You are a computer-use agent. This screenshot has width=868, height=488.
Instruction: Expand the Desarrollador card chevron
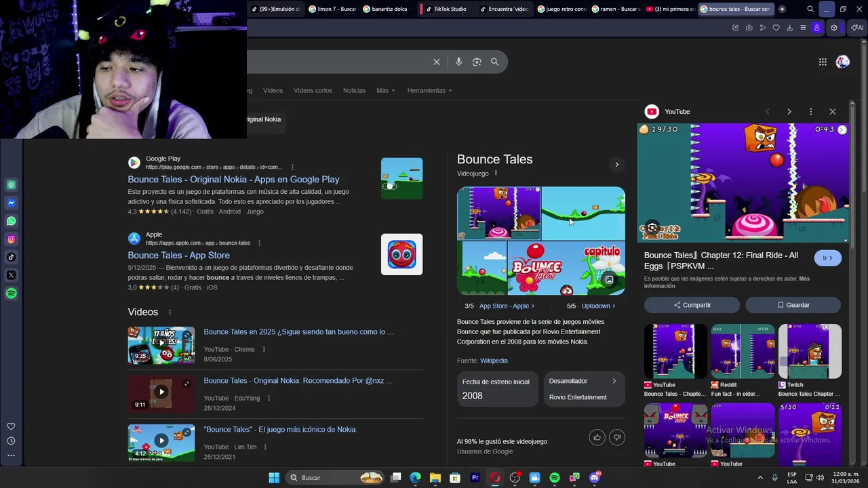tap(614, 381)
